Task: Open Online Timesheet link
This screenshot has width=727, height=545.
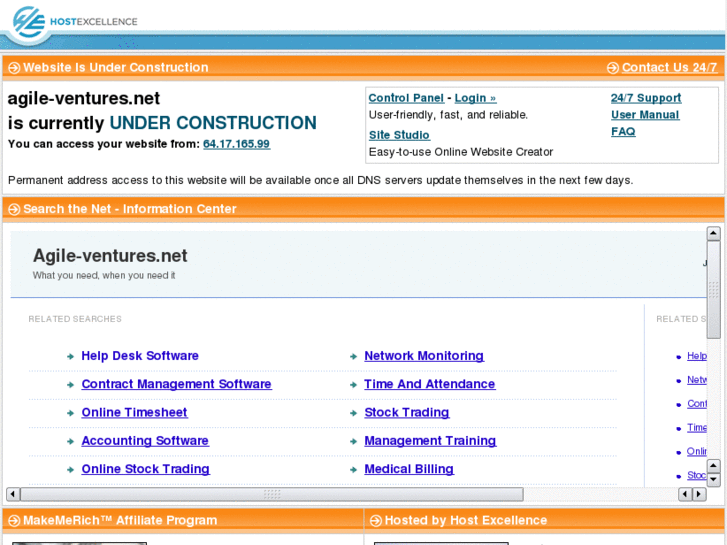Action: click(x=134, y=412)
